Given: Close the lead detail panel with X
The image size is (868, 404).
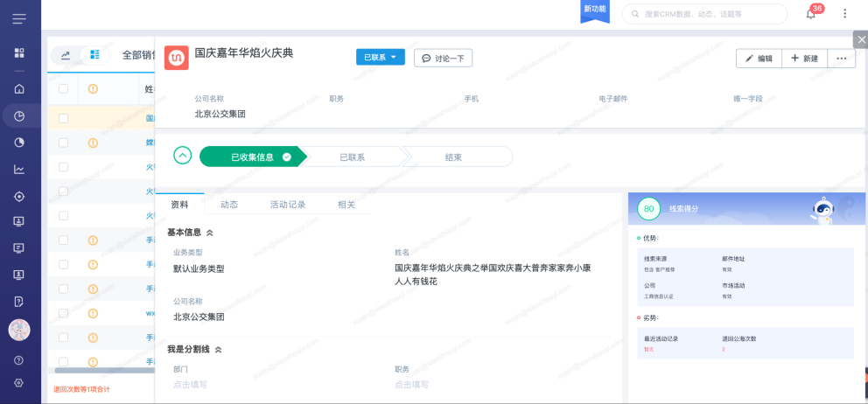Looking at the screenshot, I should (861, 40).
